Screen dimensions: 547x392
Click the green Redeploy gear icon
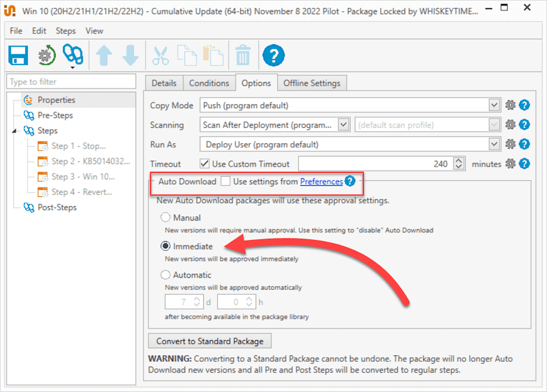pos(45,55)
